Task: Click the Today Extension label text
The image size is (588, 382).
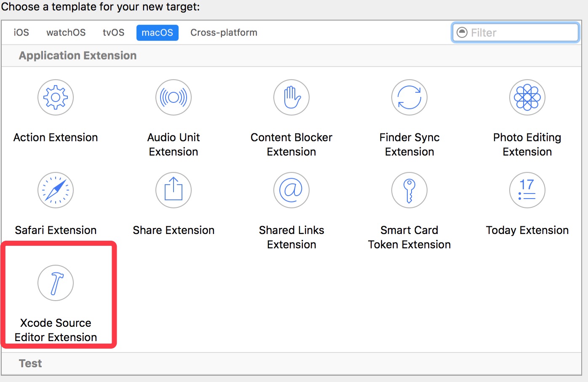Action: 527,230
